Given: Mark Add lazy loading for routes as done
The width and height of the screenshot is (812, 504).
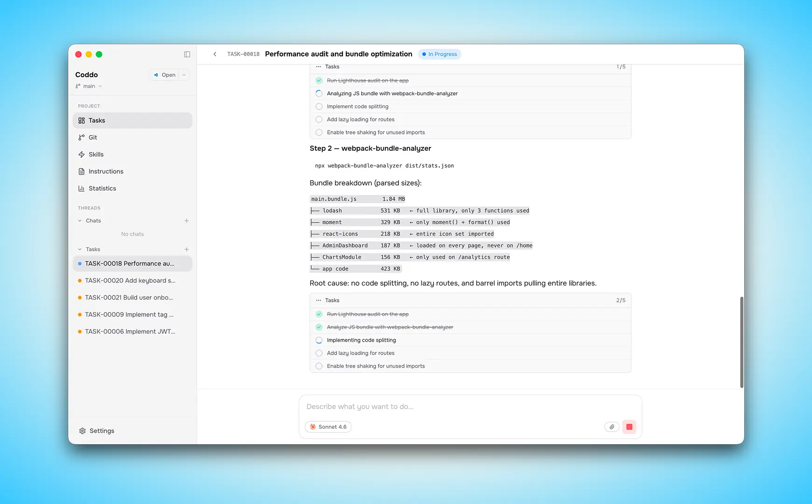Looking at the screenshot, I should 319,353.
